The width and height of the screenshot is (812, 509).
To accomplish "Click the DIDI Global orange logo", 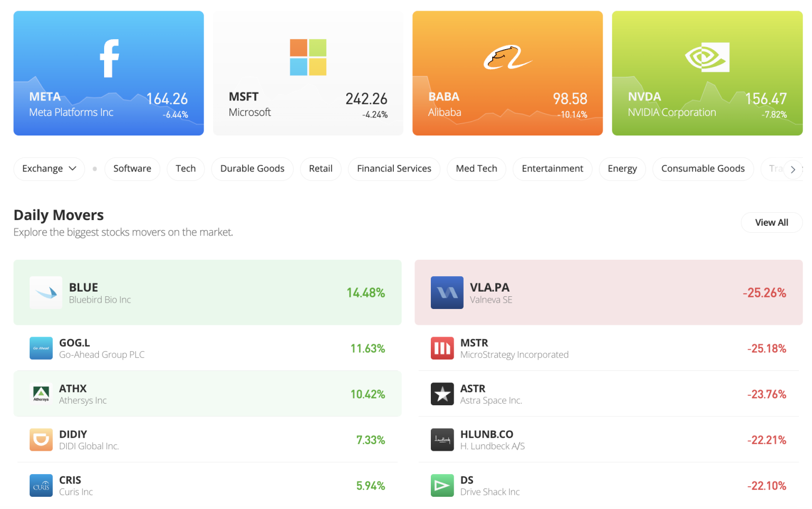I will coord(41,440).
